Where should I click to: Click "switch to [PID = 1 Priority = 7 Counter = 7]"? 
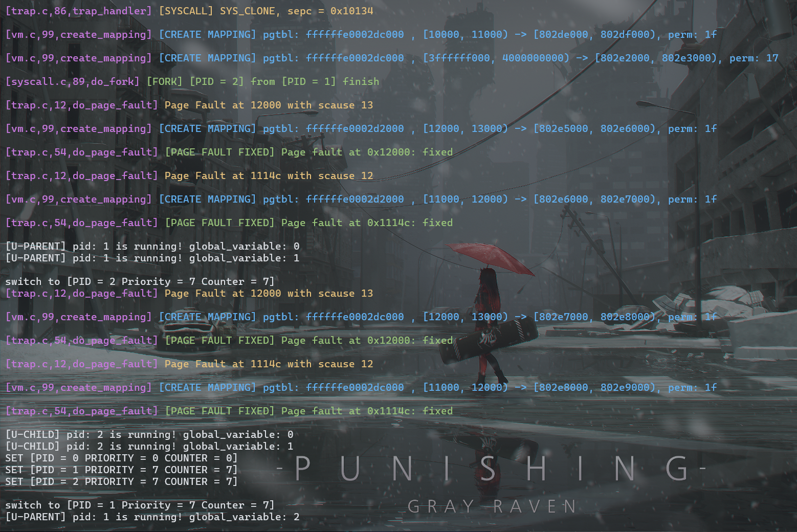click(140, 505)
